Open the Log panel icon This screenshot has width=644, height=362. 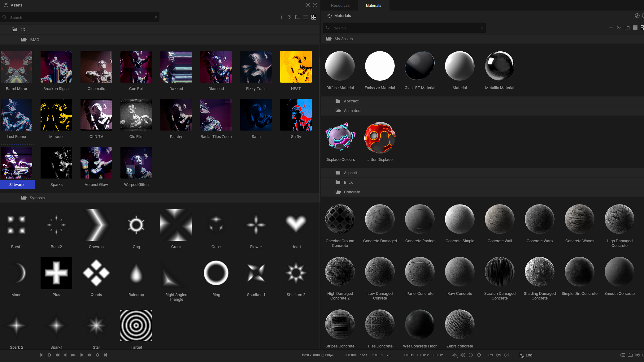tap(521, 355)
